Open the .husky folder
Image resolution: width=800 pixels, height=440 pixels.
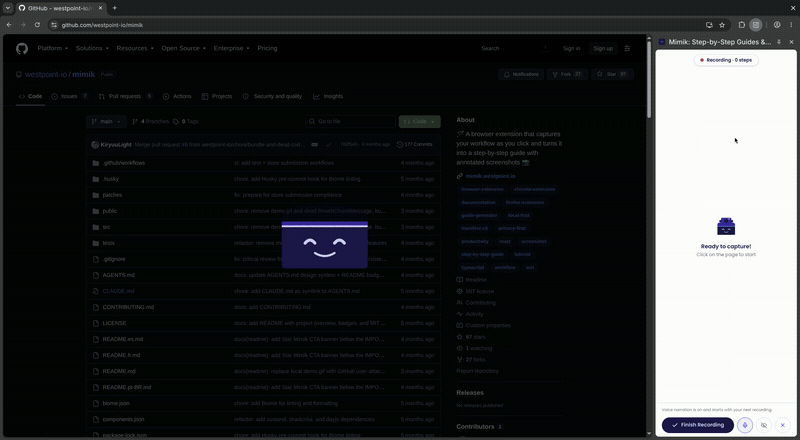tap(111, 179)
